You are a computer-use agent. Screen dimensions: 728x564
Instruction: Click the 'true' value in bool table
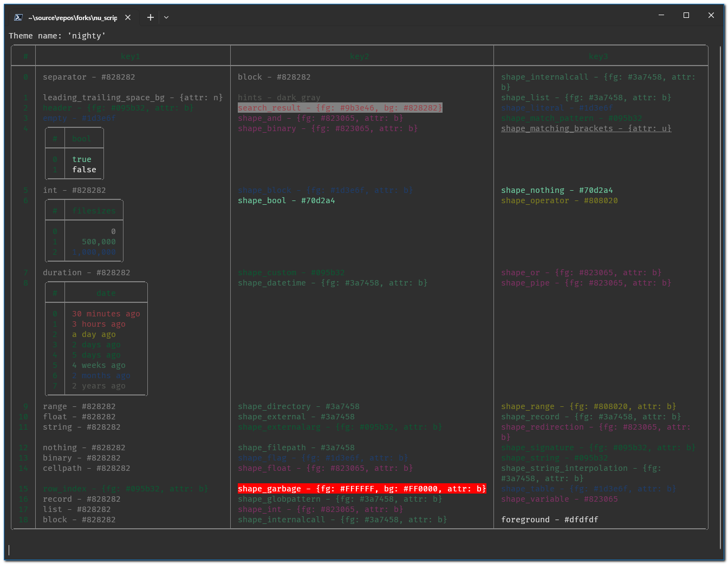click(82, 159)
